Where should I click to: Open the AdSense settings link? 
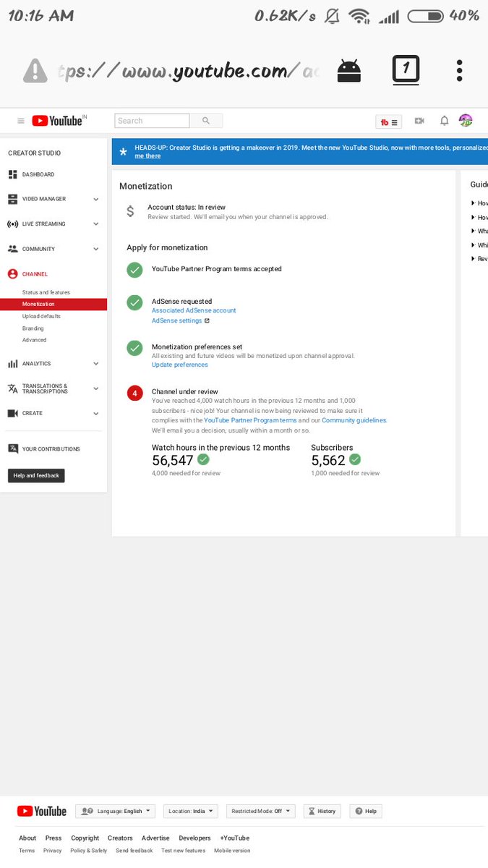tap(177, 320)
